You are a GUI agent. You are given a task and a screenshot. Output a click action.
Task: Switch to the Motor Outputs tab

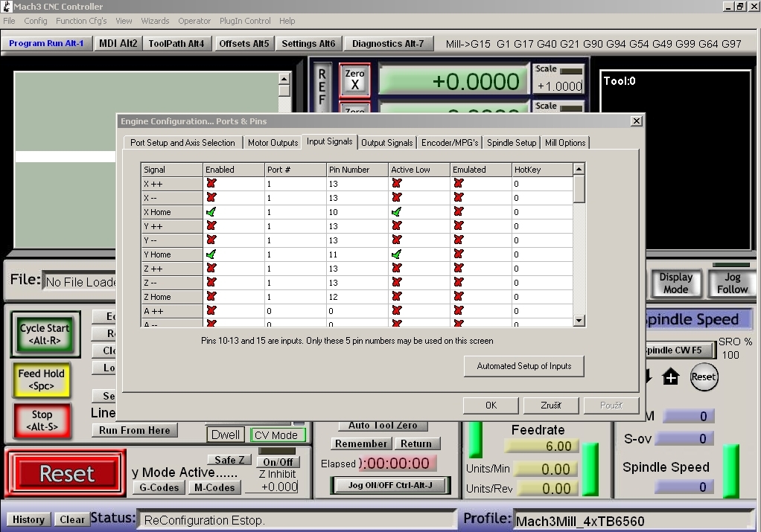point(273,143)
